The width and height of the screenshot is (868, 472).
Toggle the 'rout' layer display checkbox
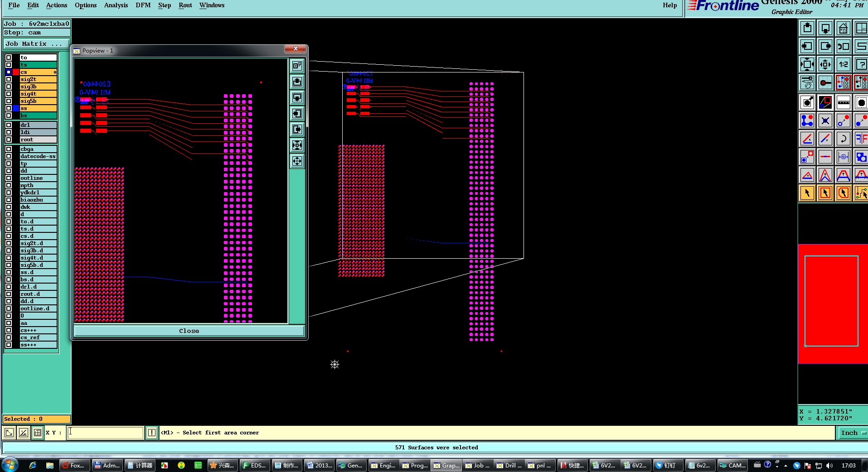9,140
